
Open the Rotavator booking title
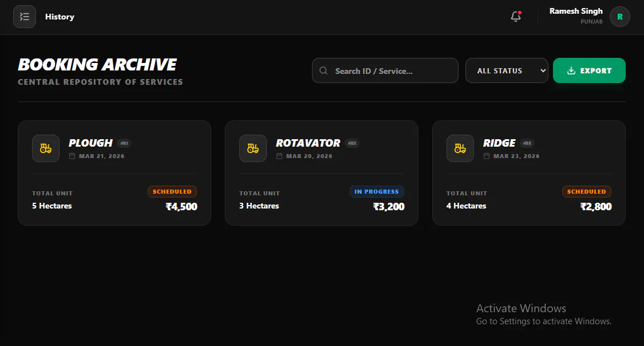(x=308, y=143)
